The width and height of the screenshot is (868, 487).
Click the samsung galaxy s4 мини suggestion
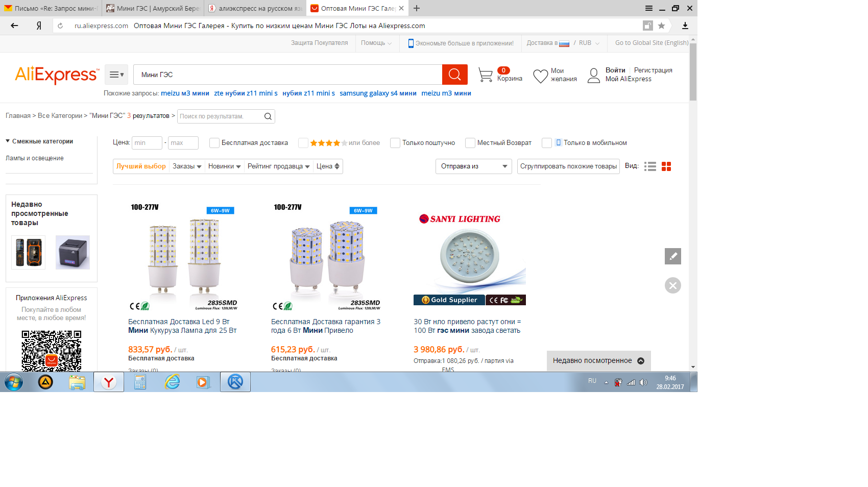tap(378, 93)
